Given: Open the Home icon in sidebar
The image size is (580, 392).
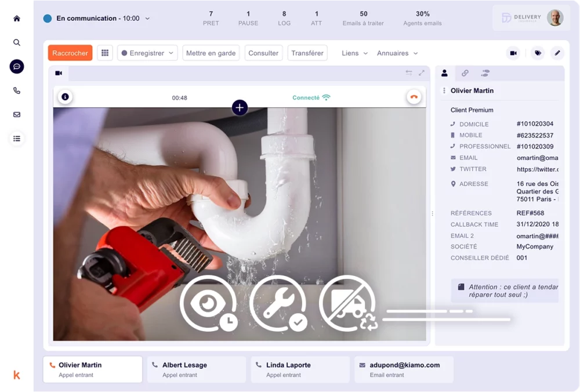Looking at the screenshot, I should point(17,19).
